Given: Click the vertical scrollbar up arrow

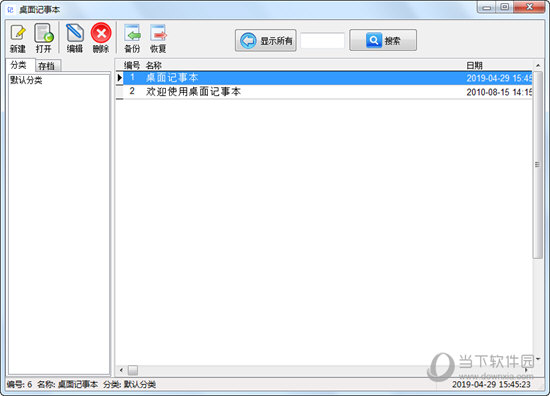Looking at the screenshot, I should pos(538,66).
